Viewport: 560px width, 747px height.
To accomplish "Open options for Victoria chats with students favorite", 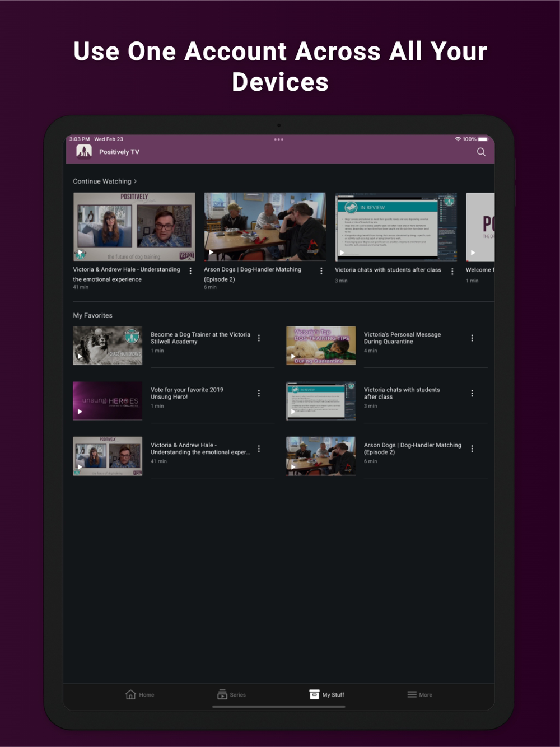I will coord(472,393).
